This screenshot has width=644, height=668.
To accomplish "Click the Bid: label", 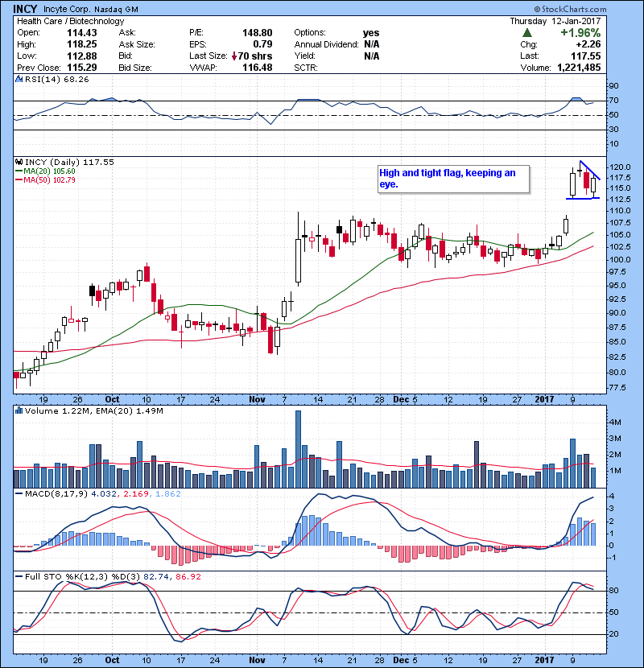I will [x=126, y=56].
